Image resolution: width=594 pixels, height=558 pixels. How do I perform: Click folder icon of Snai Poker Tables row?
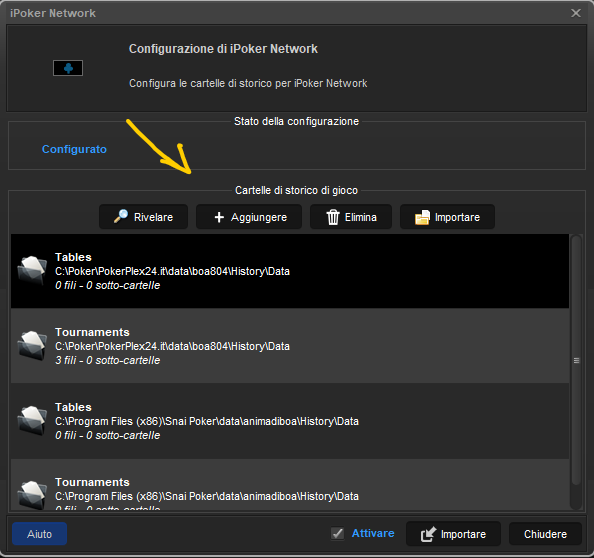(32, 420)
